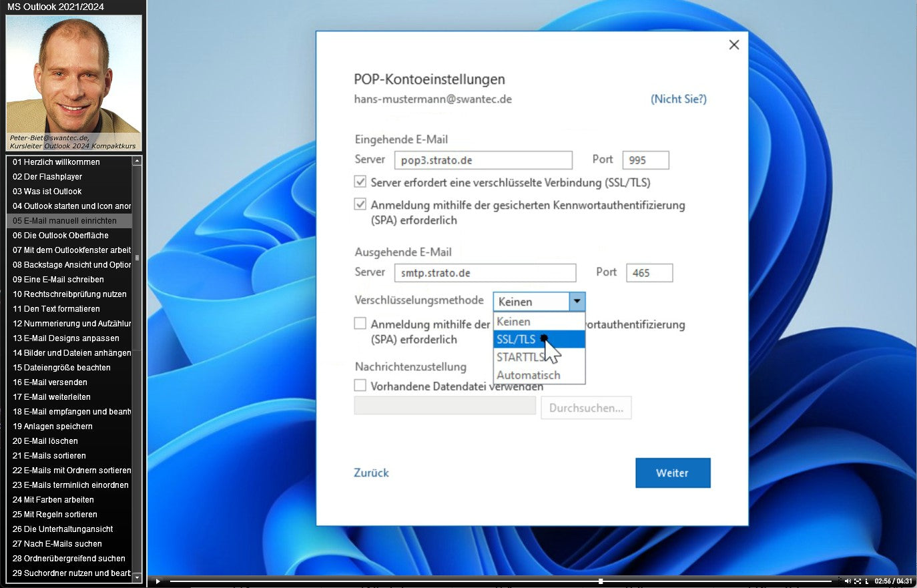Click the Weiter button

pos(672,473)
